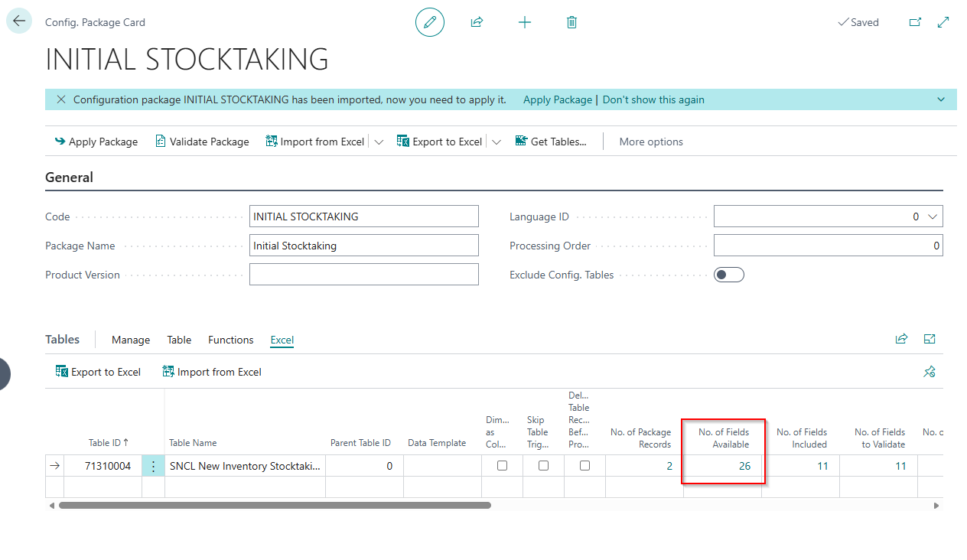
Task: Open Language ID dropdown
Action: click(932, 217)
